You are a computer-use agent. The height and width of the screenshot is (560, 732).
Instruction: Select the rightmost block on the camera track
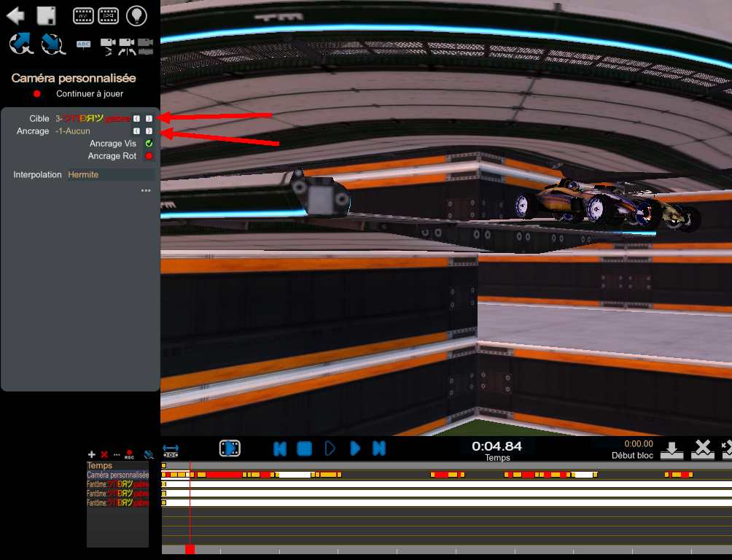pos(679,475)
